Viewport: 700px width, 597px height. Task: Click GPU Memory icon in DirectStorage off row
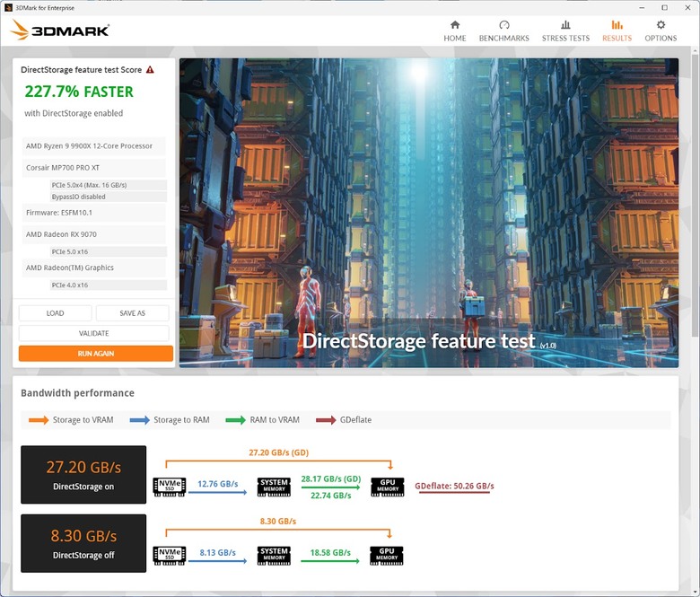click(387, 556)
